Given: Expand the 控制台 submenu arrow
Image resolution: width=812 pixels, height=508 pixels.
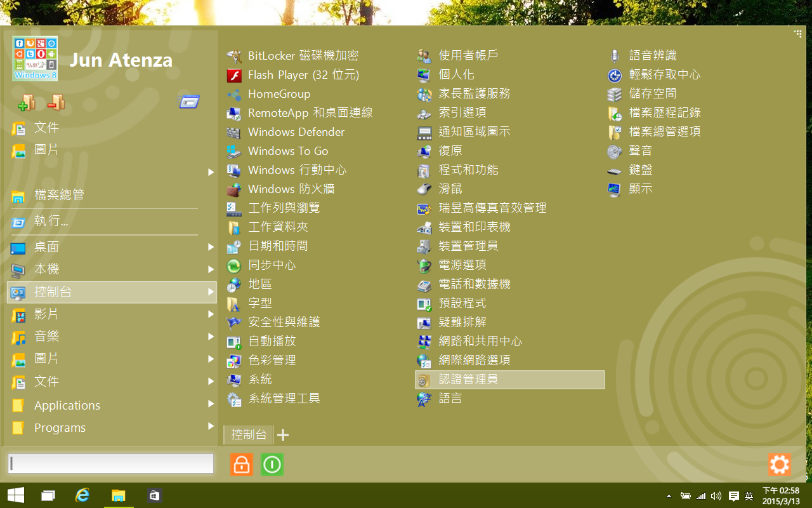Looking at the screenshot, I should [x=211, y=292].
